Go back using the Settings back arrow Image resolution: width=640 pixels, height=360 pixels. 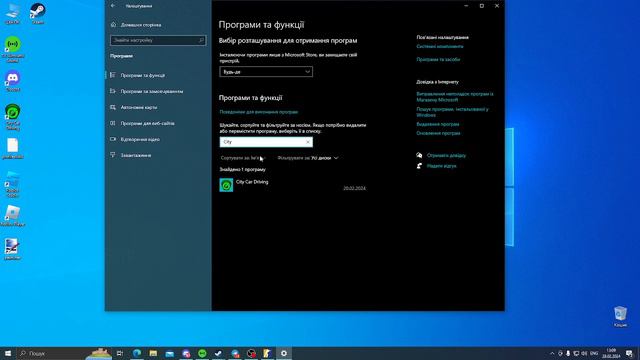pyautogui.click(x=113, y=6)
